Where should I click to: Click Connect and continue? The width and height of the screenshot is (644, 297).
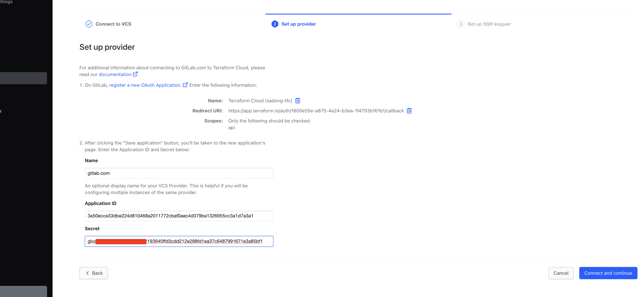[x=608, y=273]
